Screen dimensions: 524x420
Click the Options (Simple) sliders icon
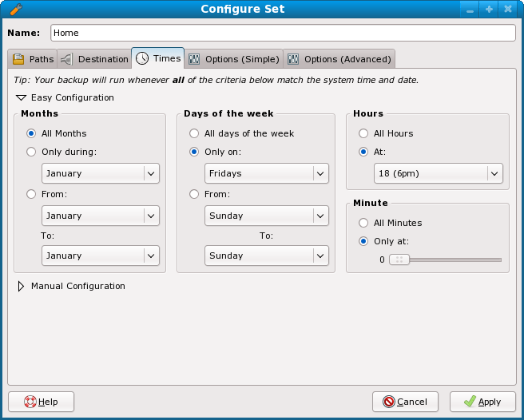coord(194,59)
